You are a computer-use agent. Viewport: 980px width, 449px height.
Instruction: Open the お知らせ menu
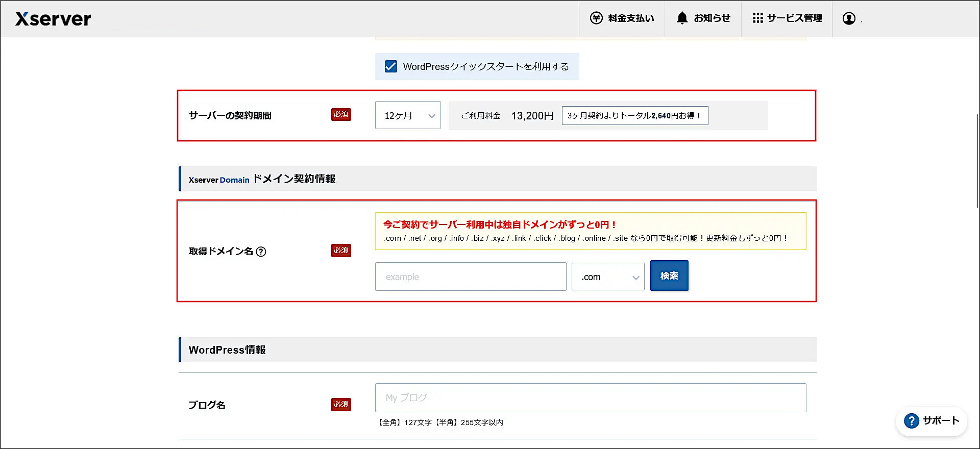pos(712,18)
